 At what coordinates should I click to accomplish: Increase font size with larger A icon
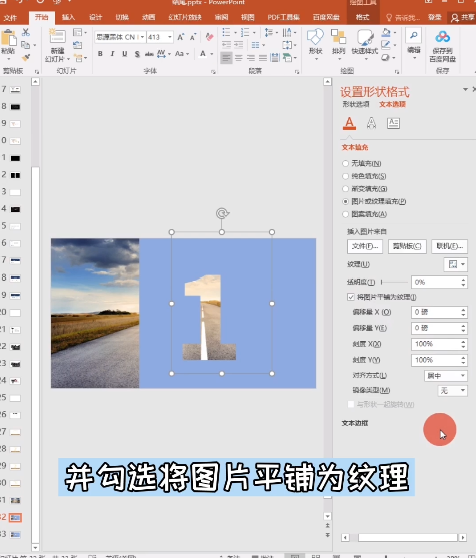(181, 37)
